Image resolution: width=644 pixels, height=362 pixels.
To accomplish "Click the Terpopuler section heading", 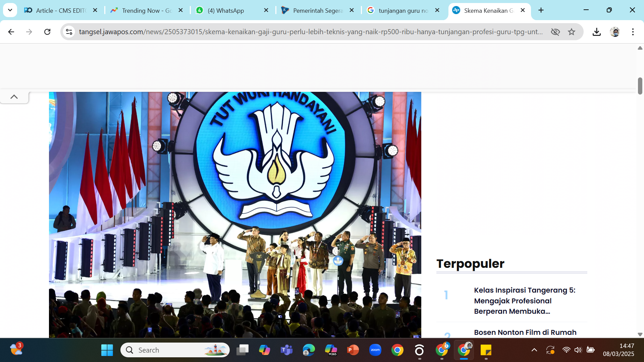I will (470, 263).
